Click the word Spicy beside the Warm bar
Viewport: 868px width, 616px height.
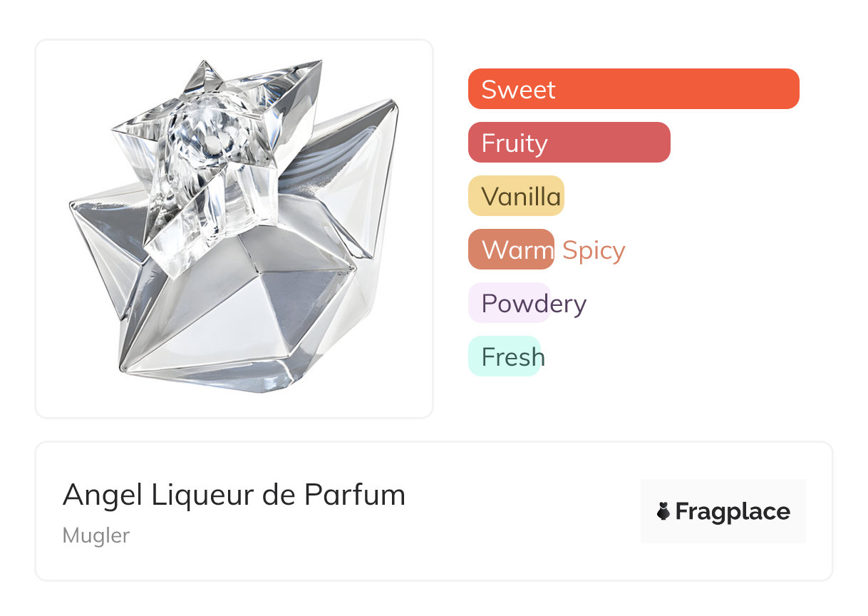point(594,250)
